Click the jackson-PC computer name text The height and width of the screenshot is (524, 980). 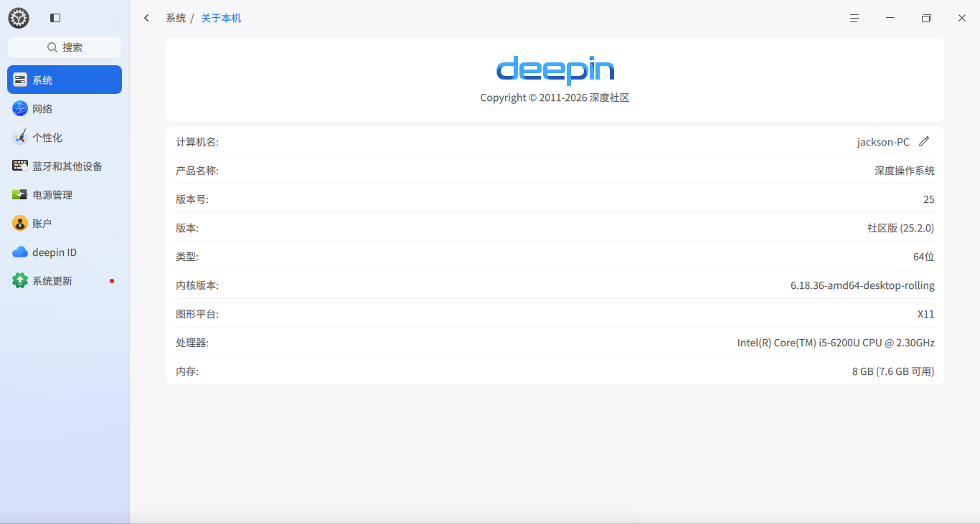[883, 142]
